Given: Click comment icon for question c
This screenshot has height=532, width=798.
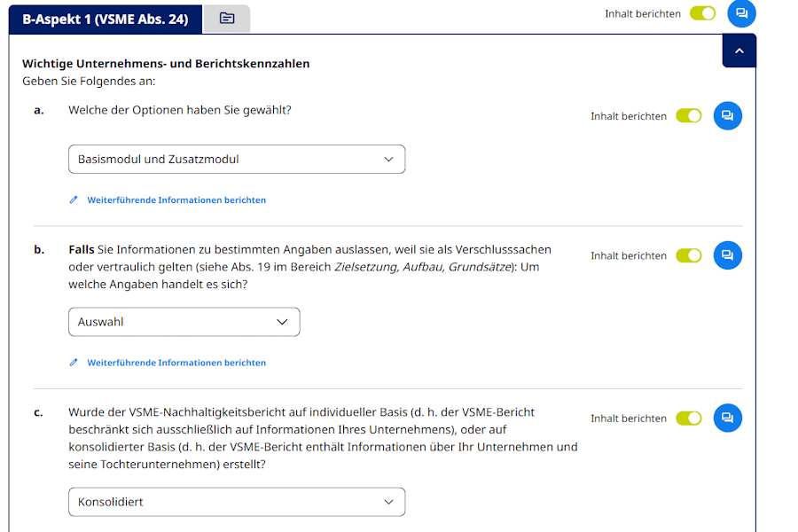Looking at the screenshot, I should [x=727, y=419].
